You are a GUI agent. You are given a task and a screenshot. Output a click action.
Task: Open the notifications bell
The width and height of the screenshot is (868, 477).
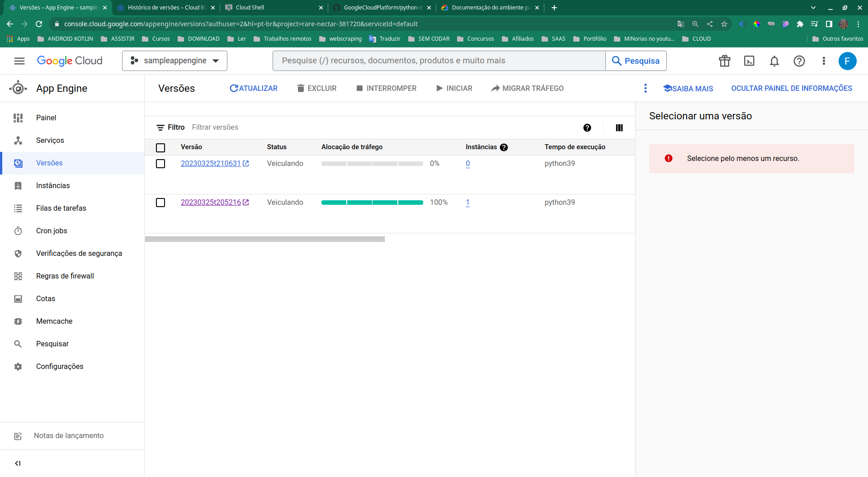pos(774,61)
